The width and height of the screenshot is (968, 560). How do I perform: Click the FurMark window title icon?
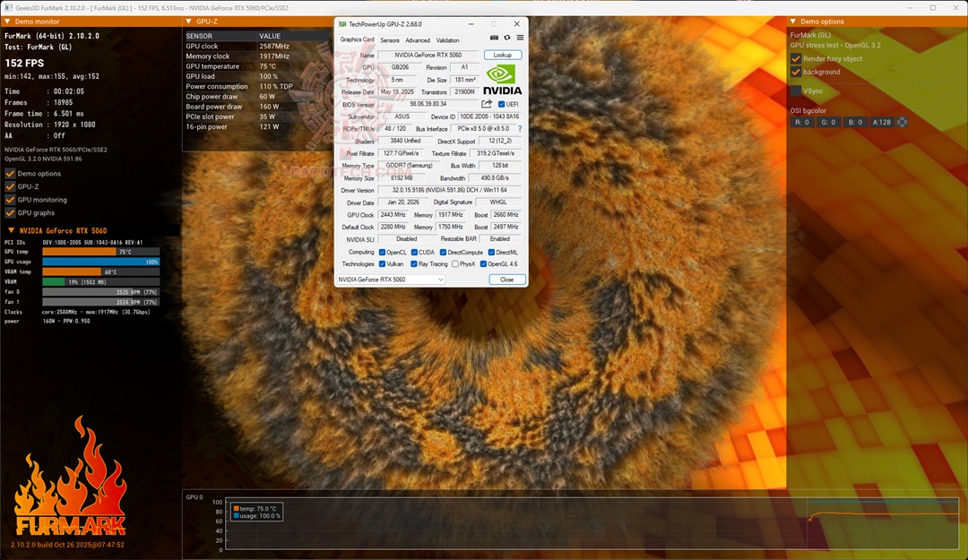coord(8,8)
